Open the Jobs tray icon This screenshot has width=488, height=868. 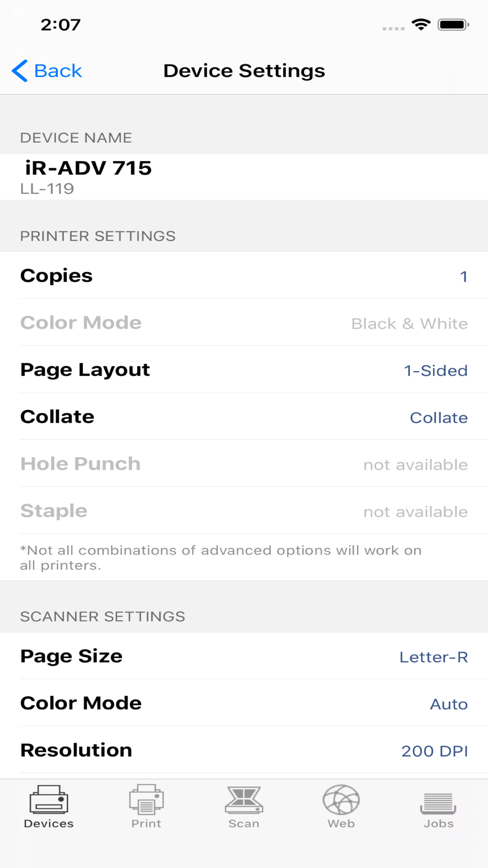coord(438,803)
